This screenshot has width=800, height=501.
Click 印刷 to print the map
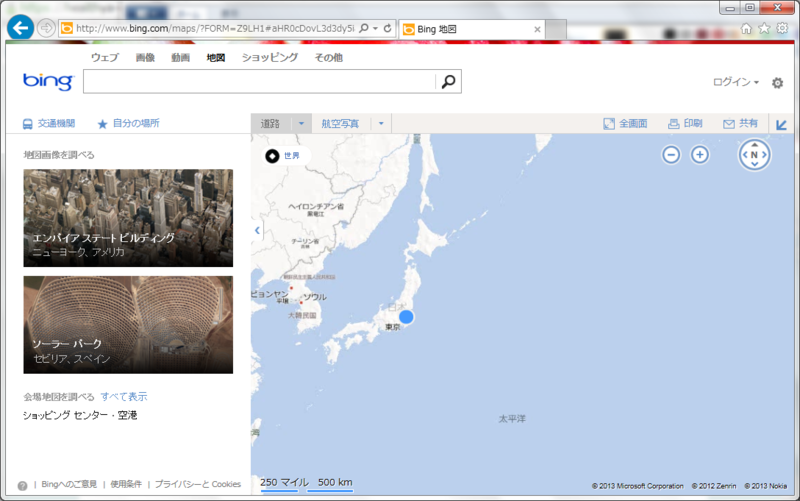(685, 123)
